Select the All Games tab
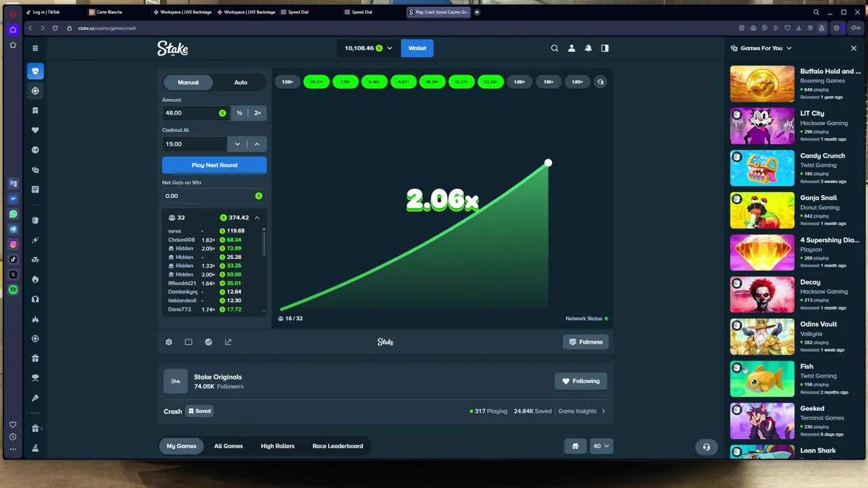 point(229,446)
